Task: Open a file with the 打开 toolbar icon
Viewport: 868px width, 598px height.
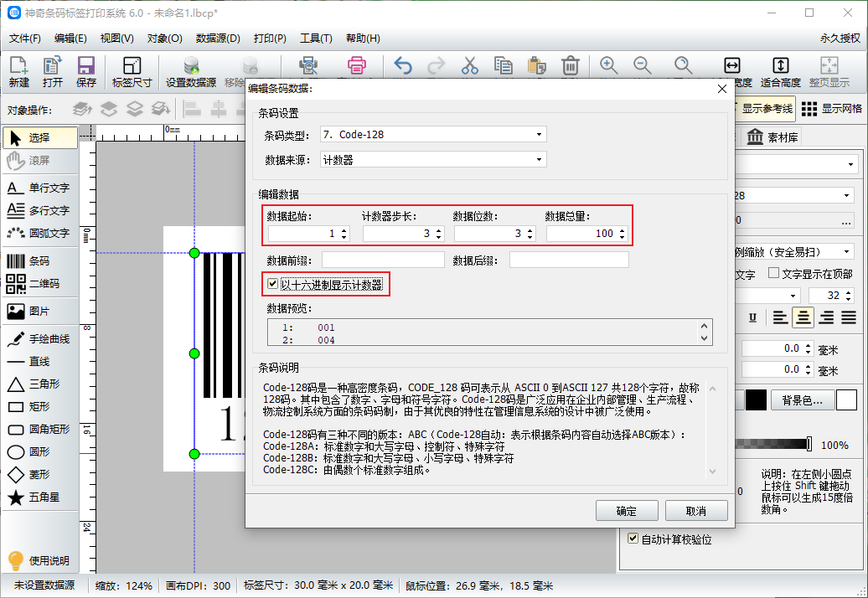Action: [x=52, y=72]
